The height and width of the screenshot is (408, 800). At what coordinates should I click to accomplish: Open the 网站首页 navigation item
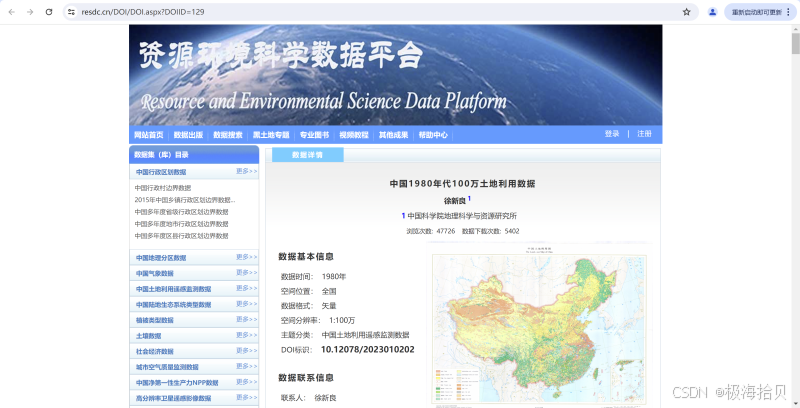coord(148,135)
